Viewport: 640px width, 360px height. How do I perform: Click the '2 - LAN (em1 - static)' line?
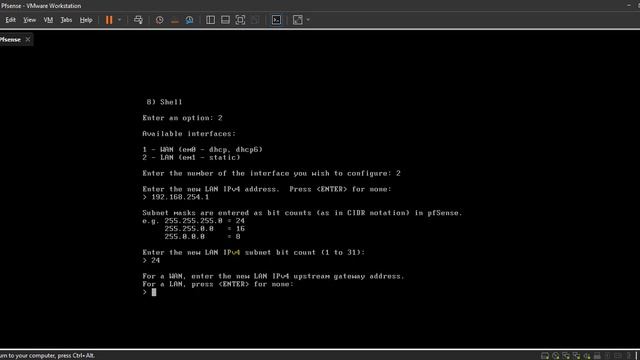[x=191, y=158]
